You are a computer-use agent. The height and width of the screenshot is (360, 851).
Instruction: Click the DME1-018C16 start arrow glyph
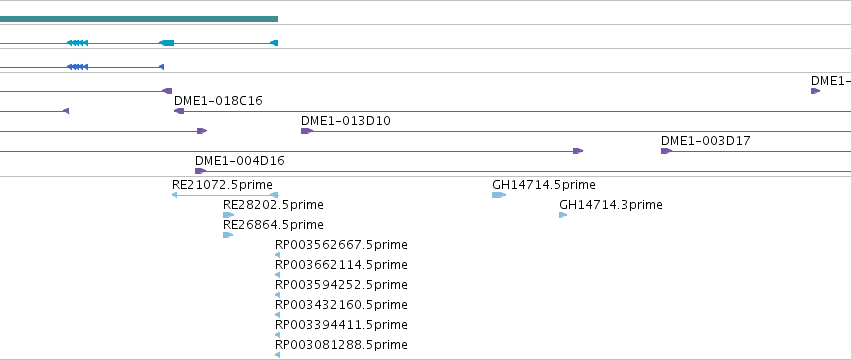tap(179, 111)
